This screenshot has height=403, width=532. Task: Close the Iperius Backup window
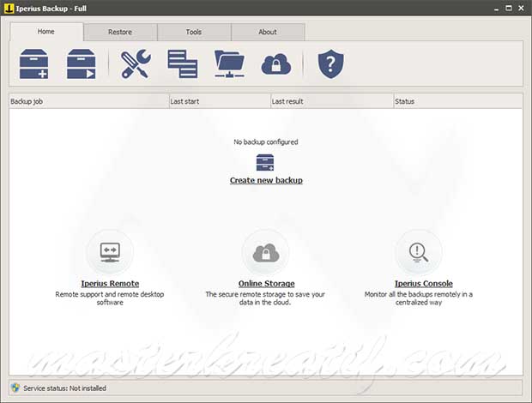tap(521, 8)
